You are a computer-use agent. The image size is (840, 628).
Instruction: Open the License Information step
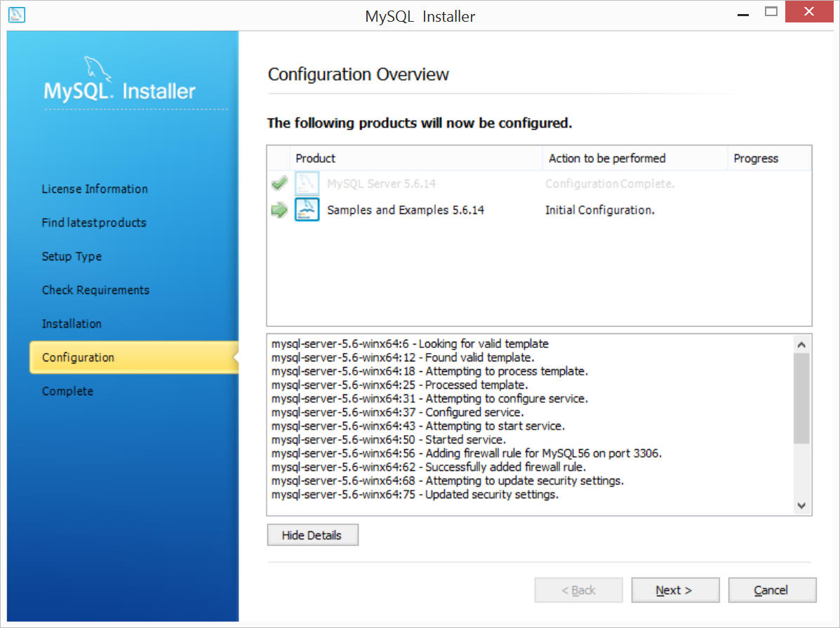95,189
